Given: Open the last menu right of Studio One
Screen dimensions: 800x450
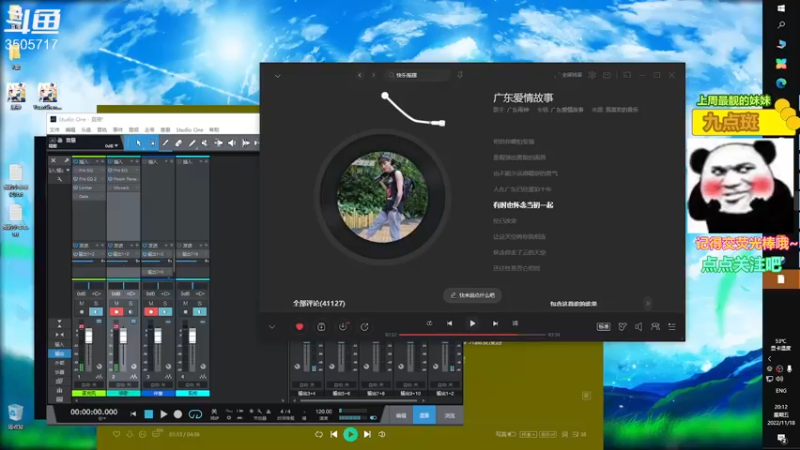Looking at the screenshot, I should 214,130.
